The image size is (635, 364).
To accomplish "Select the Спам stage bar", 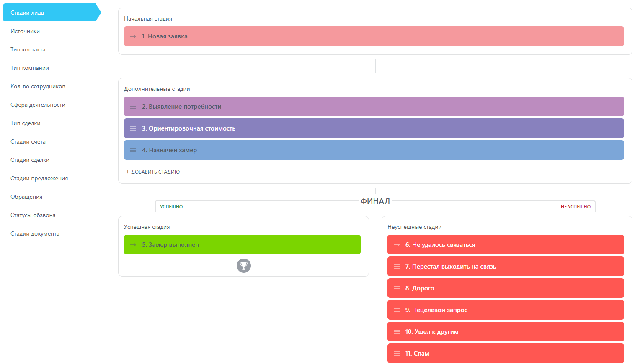I will [506, 354].
